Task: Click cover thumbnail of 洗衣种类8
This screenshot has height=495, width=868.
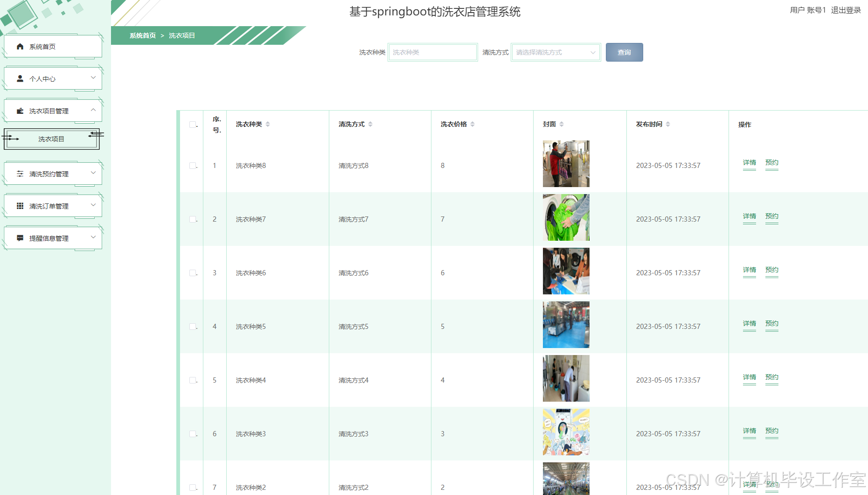Action: point(566,164)
